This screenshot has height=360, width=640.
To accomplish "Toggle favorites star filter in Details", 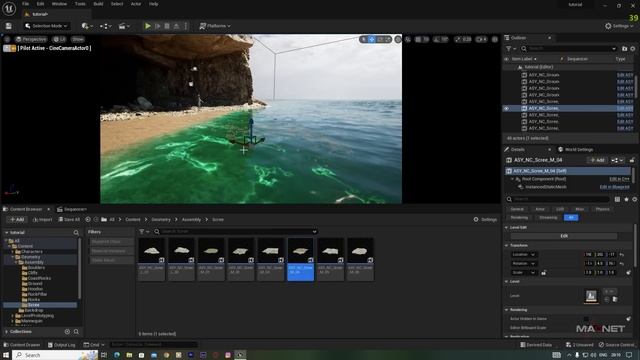I will (626, 199).
